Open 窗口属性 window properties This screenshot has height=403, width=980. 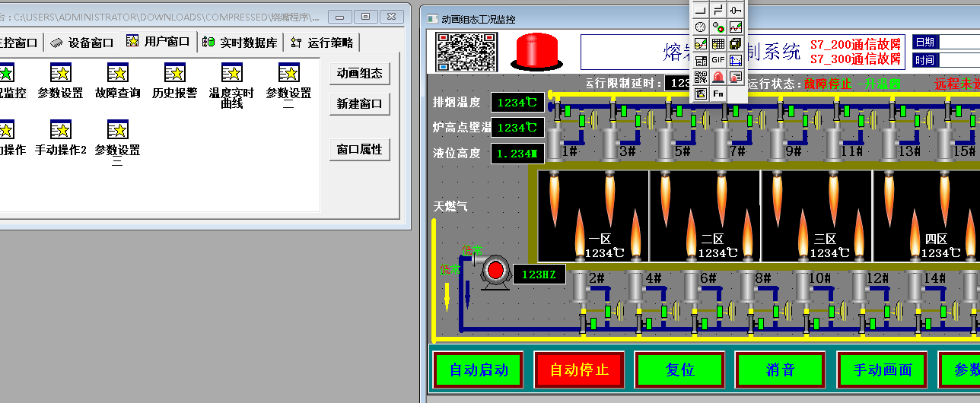tap(359, 149)
